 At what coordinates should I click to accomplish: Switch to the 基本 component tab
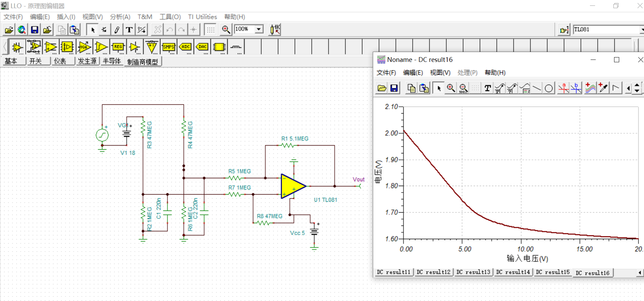tap(11, 61)
